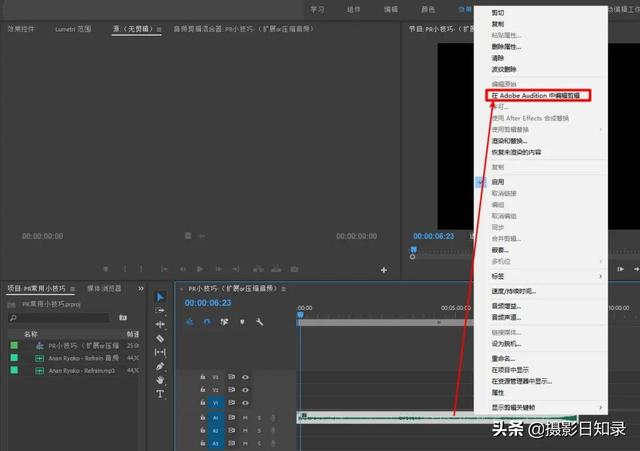Hide the V1 track eye icon

pos(245,403)
